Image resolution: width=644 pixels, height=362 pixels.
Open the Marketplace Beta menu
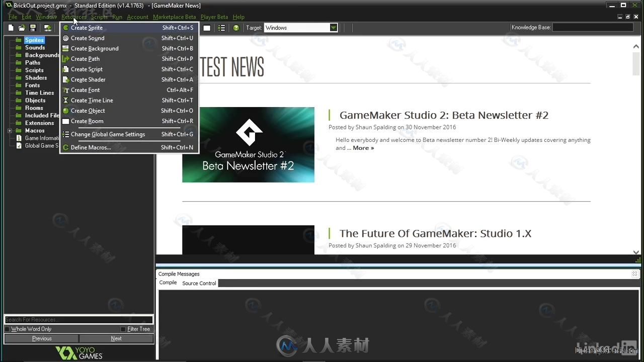tap(174, 17)
